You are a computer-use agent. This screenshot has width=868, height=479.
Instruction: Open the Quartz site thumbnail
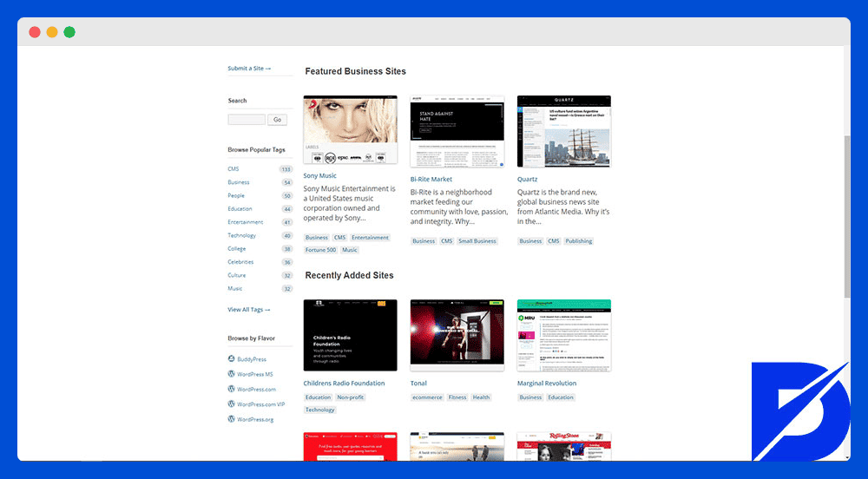(x=564, y=131)
